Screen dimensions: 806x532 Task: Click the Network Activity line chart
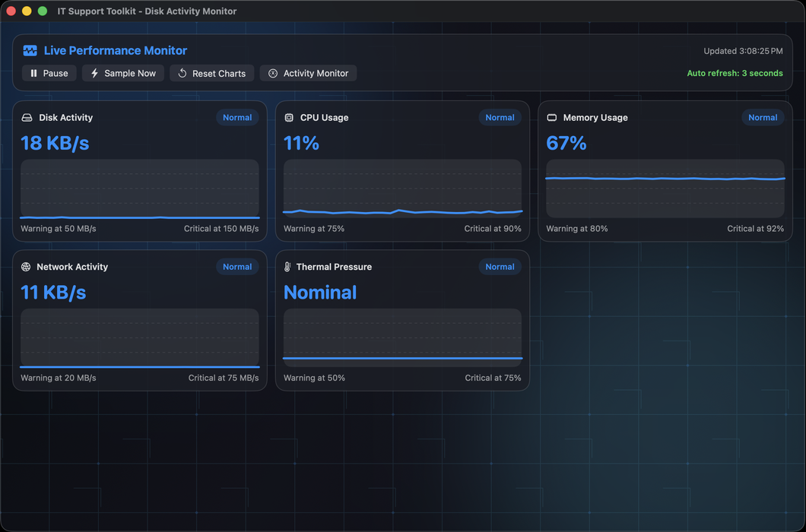click(140, 337)
